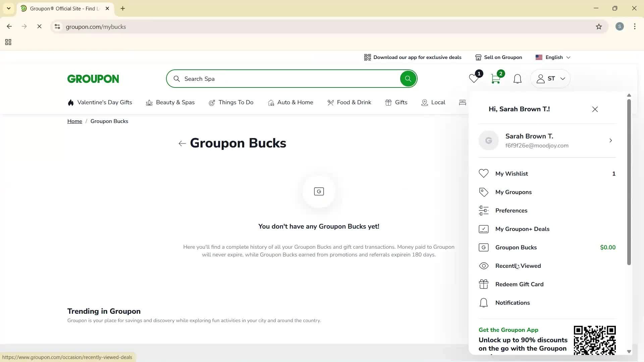Open Recently Viewed in account menu
644x362 pixels.
[x=518, y=266]
